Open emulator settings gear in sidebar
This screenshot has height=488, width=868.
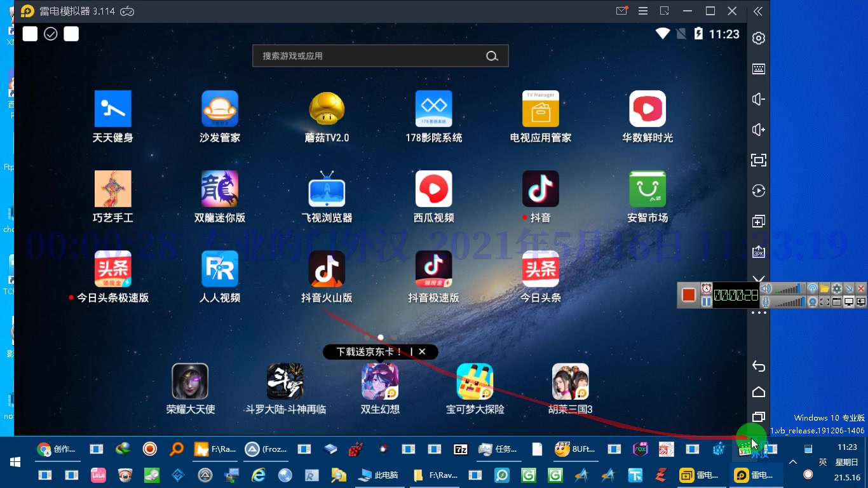click(758, 38)
